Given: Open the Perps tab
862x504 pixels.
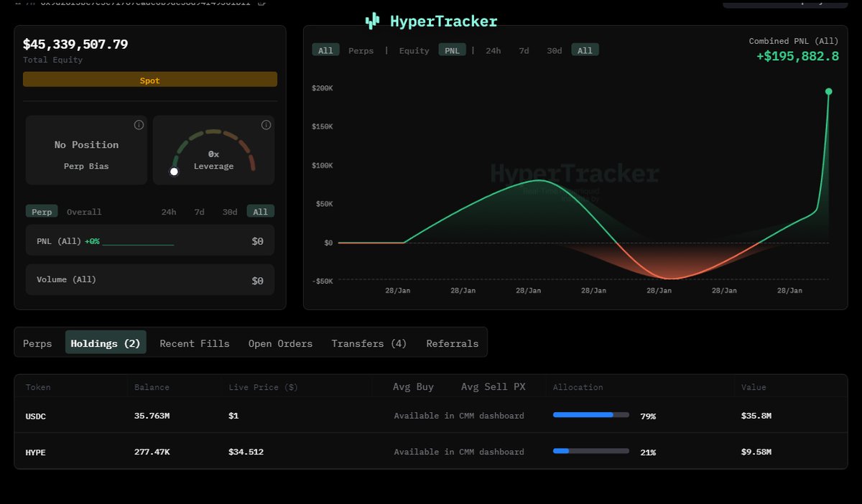Looking at the screenshot, I should (x=37, y=343).
